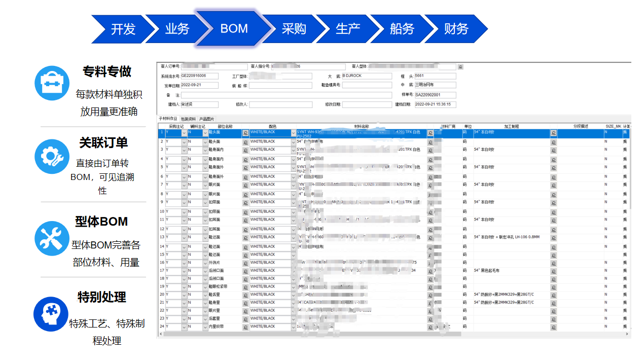Expand the 配色 WHITE/BLACK dropdown in row 5
Image resolution: width=644 pixels, height=363 pixels.
[x=293, y=168]
